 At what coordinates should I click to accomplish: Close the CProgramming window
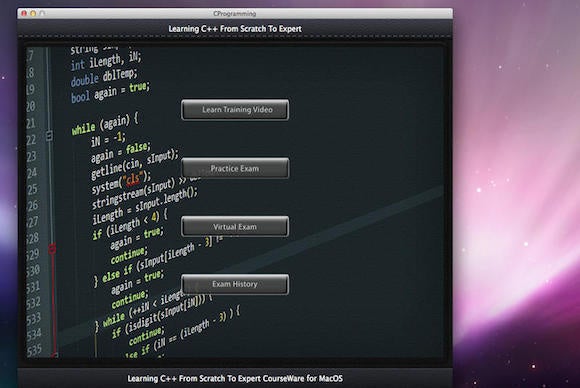coord(24,13)
